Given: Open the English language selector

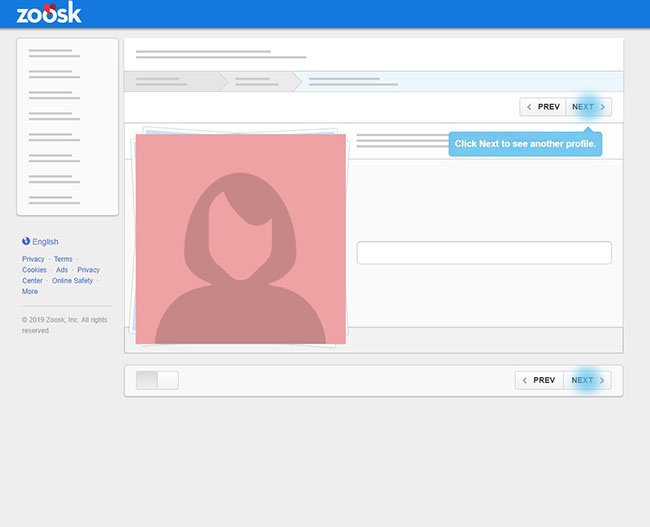Looking at the screenshot, I should (x=40, y=241).
